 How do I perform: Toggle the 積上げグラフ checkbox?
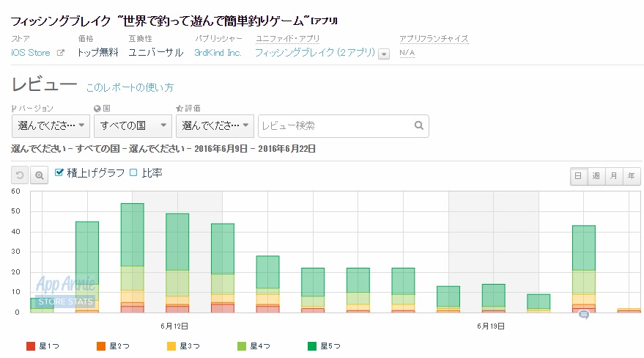[x=59, y=172]
